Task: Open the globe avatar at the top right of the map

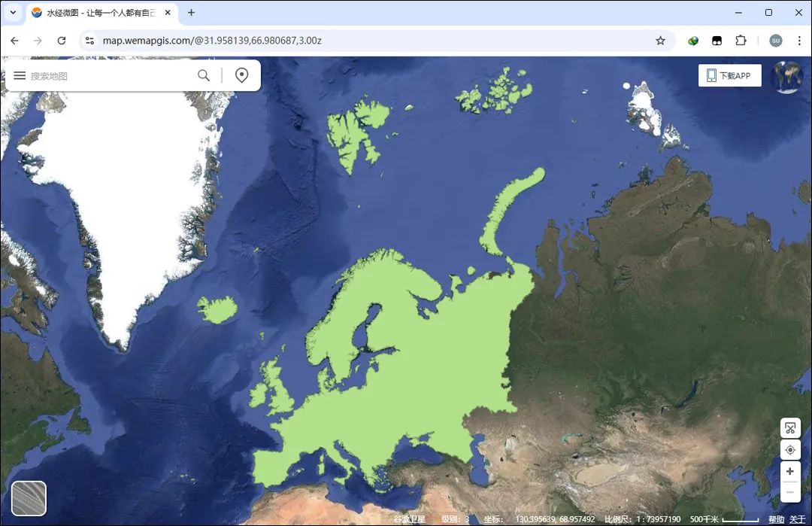Action: [787, 76]
